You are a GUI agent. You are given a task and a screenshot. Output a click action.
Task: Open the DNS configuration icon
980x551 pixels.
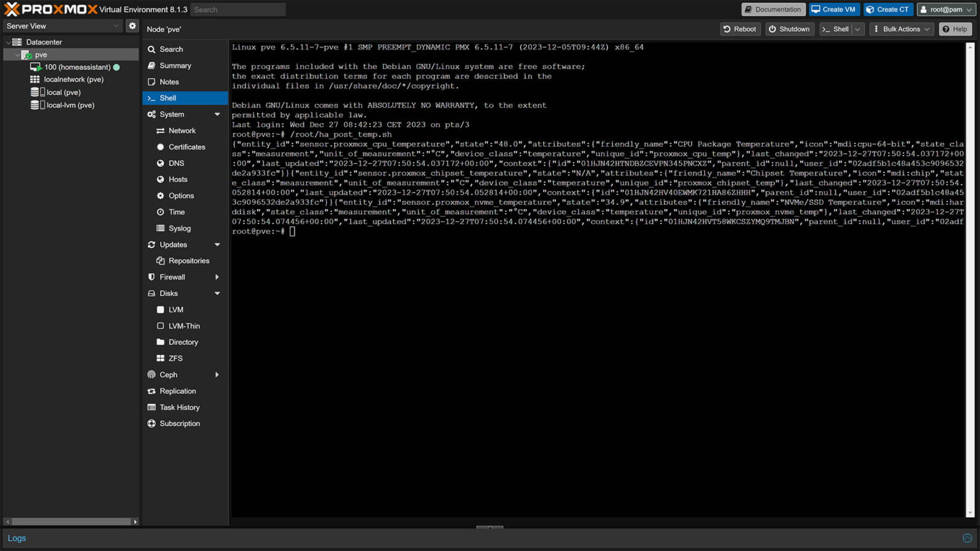(x=175, y=163)
